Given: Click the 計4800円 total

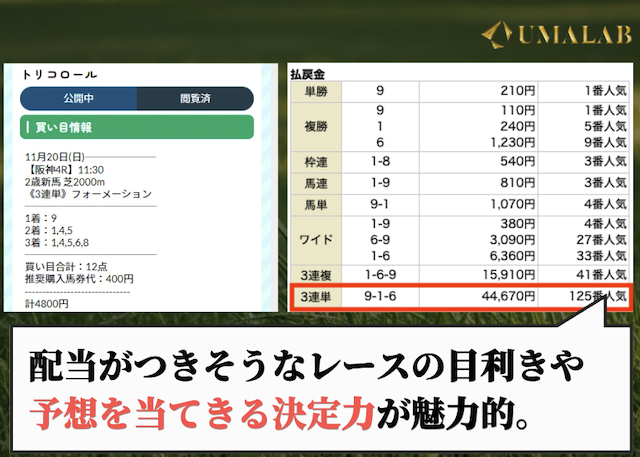Looking at the screenshot, I should pos(47,304).
